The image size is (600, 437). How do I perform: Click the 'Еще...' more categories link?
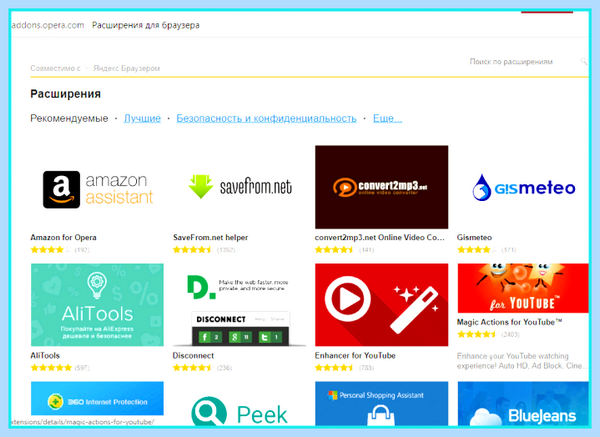[x=388, y=118]
